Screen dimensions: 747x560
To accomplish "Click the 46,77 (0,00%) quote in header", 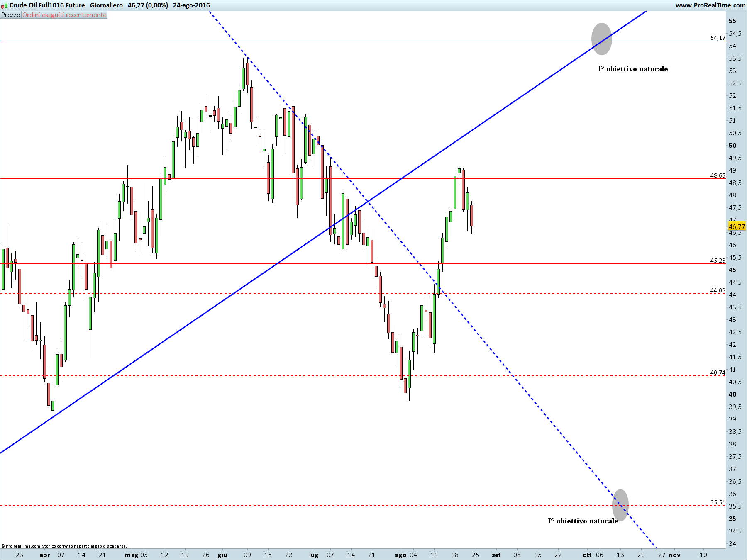I will tap(148, 5).
